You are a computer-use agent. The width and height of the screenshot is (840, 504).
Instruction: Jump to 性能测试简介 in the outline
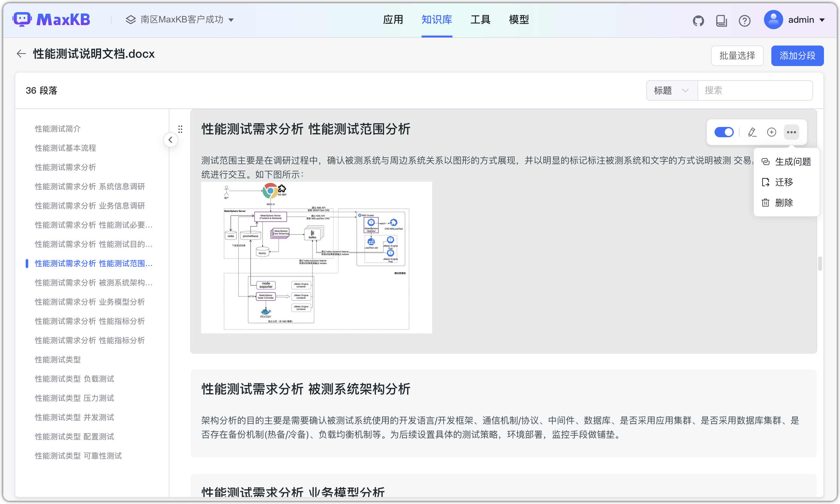click(58, 129)
